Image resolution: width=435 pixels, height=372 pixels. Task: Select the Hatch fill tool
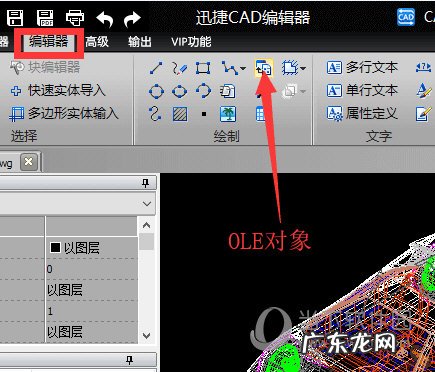180,114
